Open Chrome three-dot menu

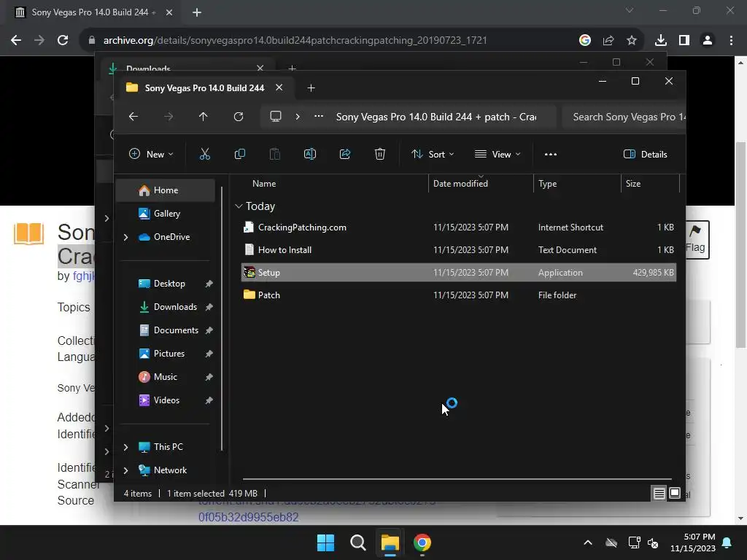pos(731,41)
